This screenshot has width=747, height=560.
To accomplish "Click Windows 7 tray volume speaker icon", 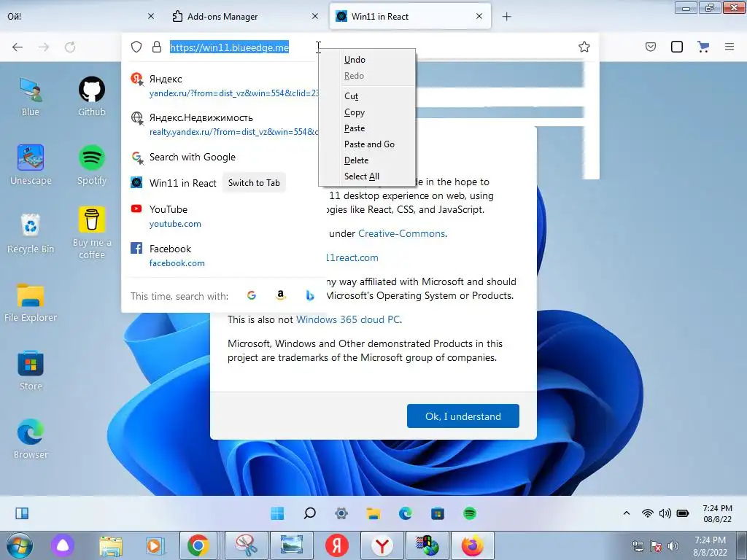I will pos(673,546).
